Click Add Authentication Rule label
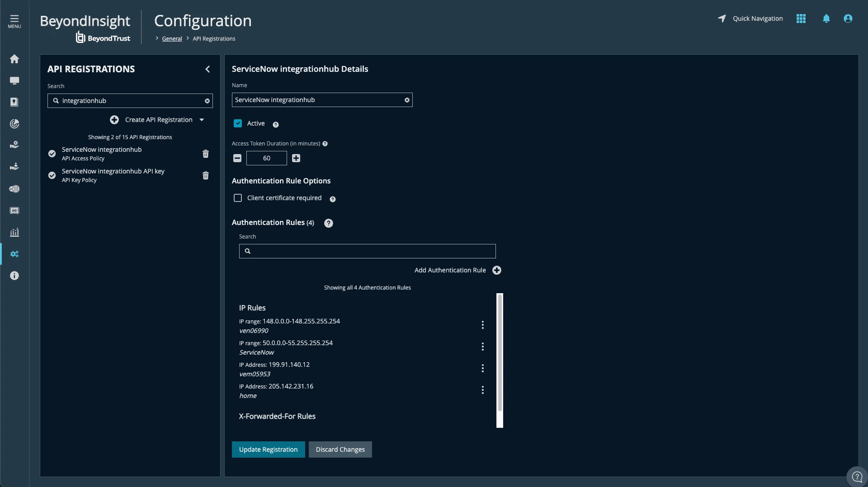 [450, 270]
